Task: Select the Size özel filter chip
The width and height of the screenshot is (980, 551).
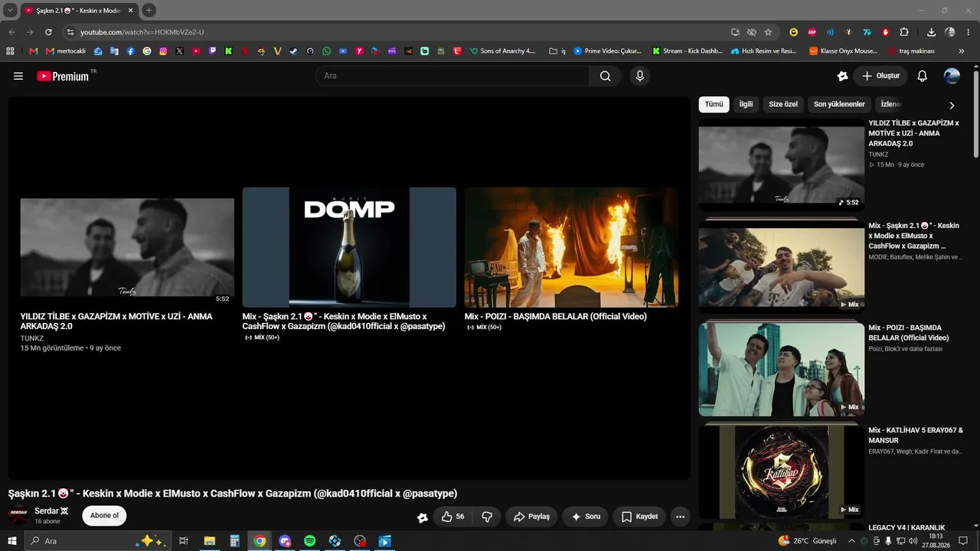Action: point(783,104)
